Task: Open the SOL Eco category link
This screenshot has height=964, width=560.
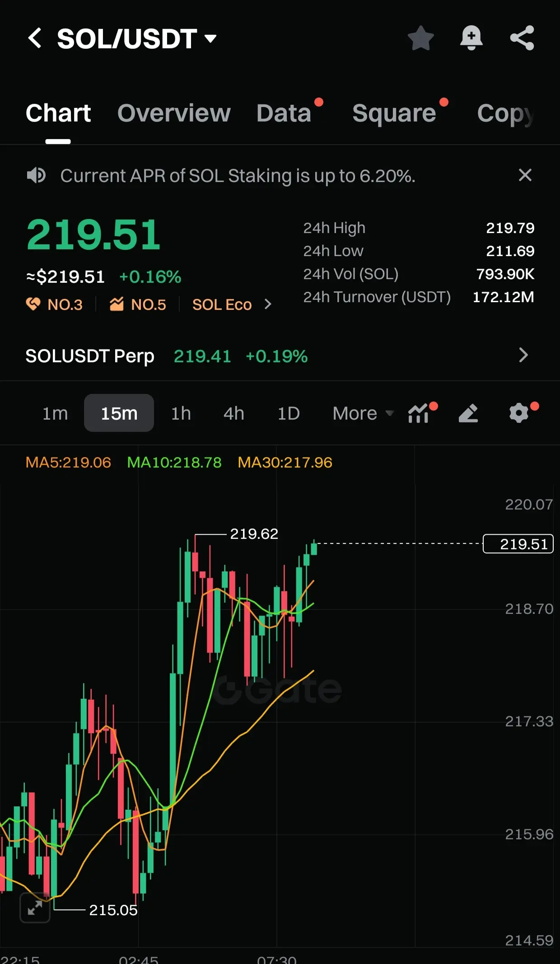Action: pos(222,304)
